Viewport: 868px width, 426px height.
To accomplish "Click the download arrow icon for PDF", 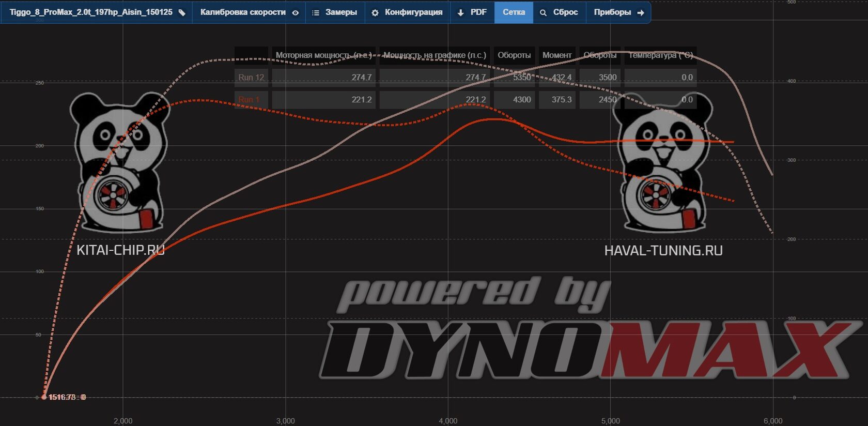I will [x=461, y=12].
